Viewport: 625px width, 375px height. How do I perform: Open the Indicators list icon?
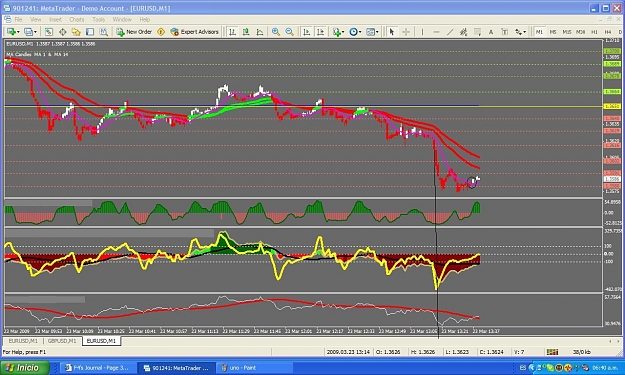click(337, 31)
